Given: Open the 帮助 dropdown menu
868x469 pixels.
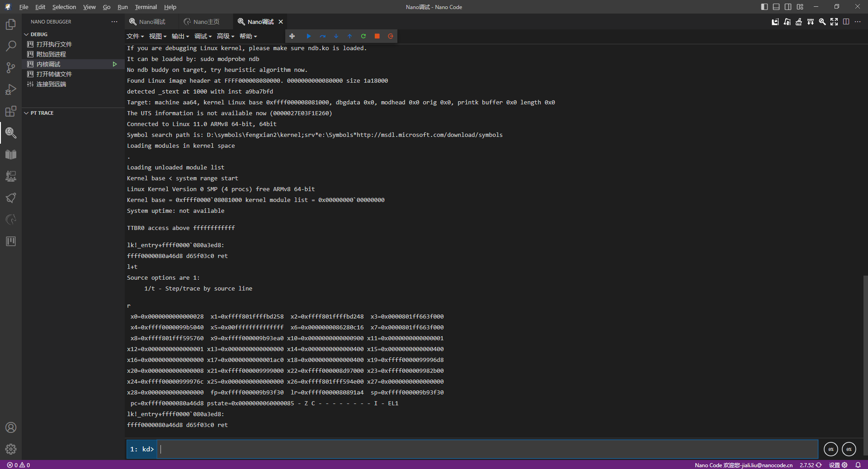Looking at the screenshot, I should (248, 36).
